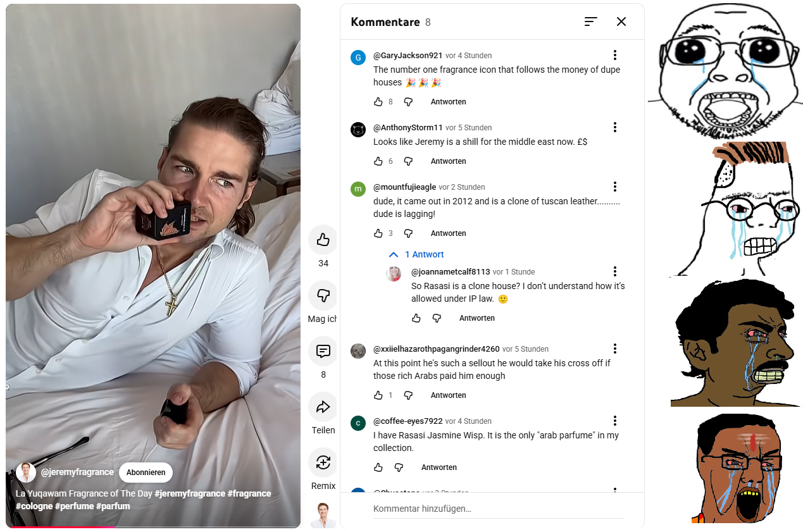The height and width of the screenshot is (532, 803).
Task: Close the Kommentare panel
Action: click(x=621, y=22)
